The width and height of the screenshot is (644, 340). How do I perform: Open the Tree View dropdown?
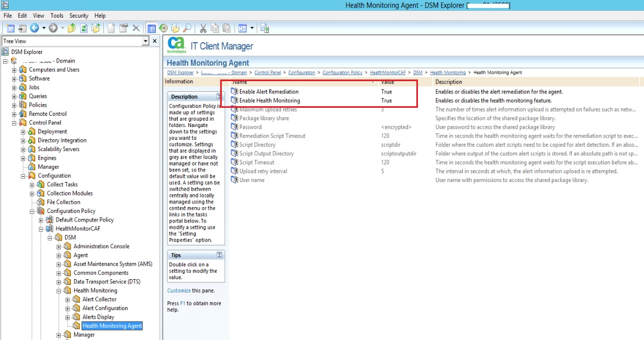[146, 41]
